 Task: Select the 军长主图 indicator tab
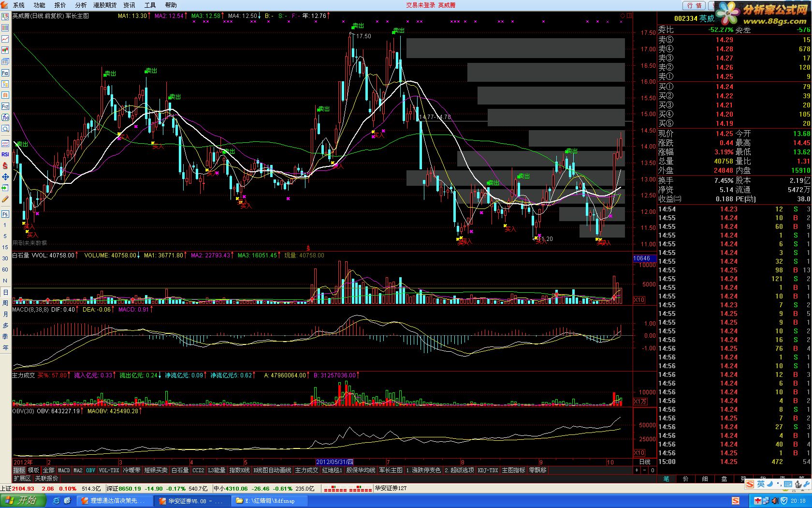391,470
